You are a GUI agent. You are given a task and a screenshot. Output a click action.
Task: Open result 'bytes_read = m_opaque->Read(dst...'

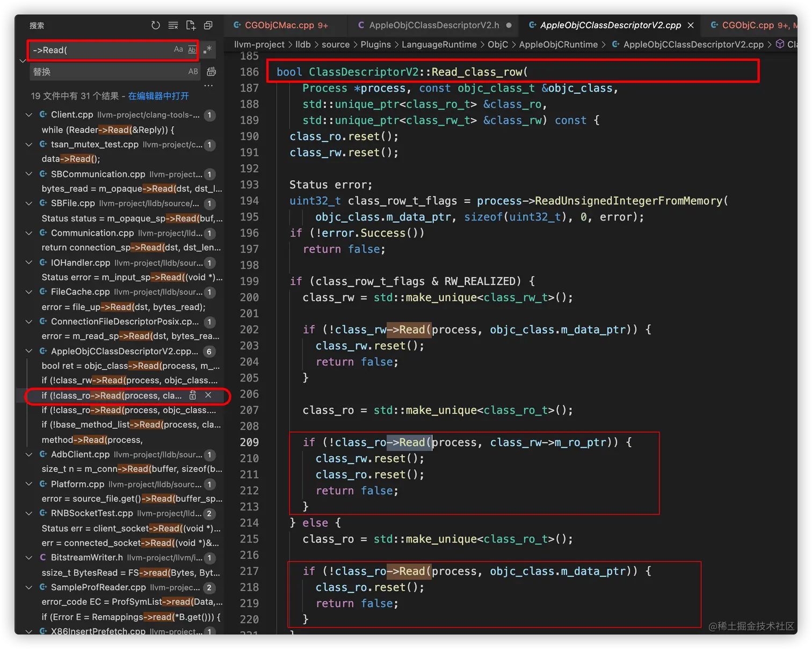[x=132, y=188]
